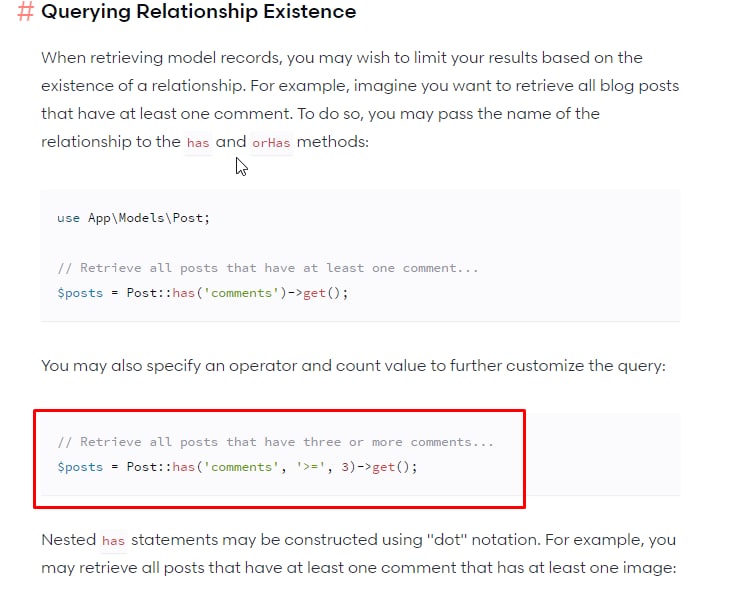This screenshot has height=600, width=729.
Task: Click "get()" in the first code block
Action: (x=325, y=293)
